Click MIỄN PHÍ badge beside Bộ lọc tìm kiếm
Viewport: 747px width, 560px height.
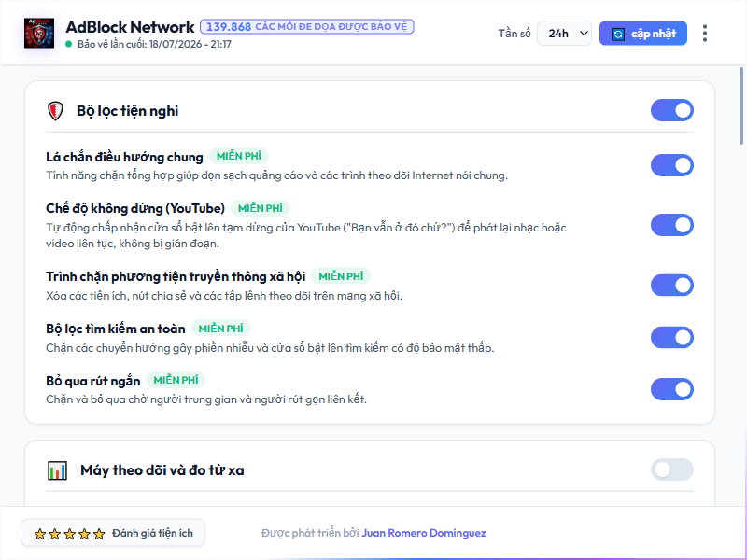point(220,329)
